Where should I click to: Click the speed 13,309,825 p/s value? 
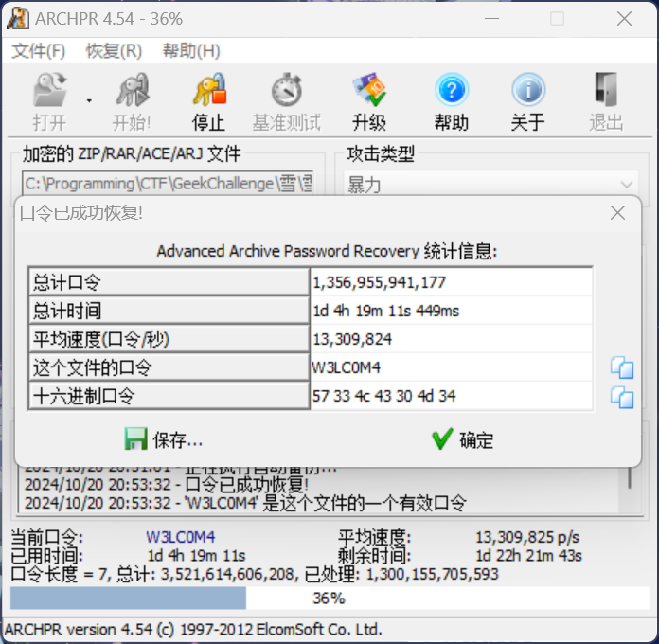[x=527, y=537]
